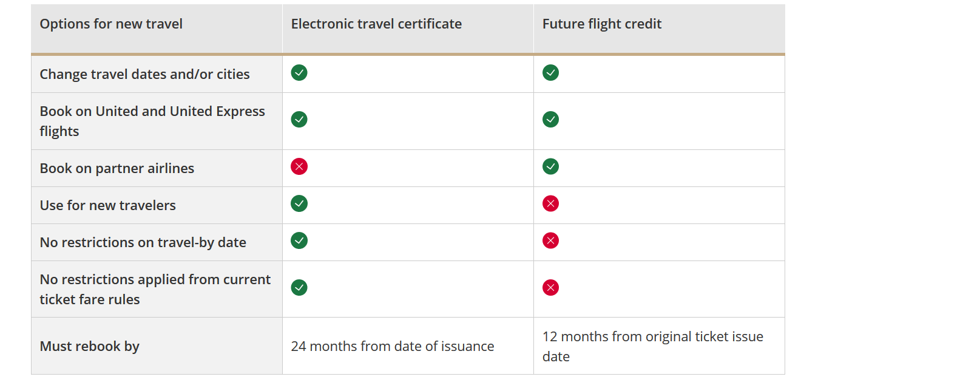Click Electronic certificate check for ticket fare rules
The image size is (980, 388).
click(x=299, y=287)
